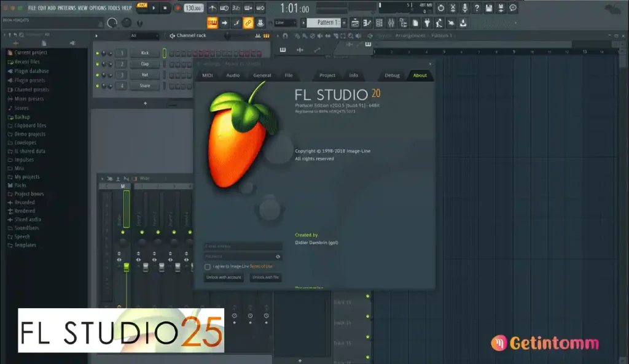Screen dimensions: 629x364
Task: Click the zoom magnifier tool in playlist toolbar
Action: click(351, 36)
